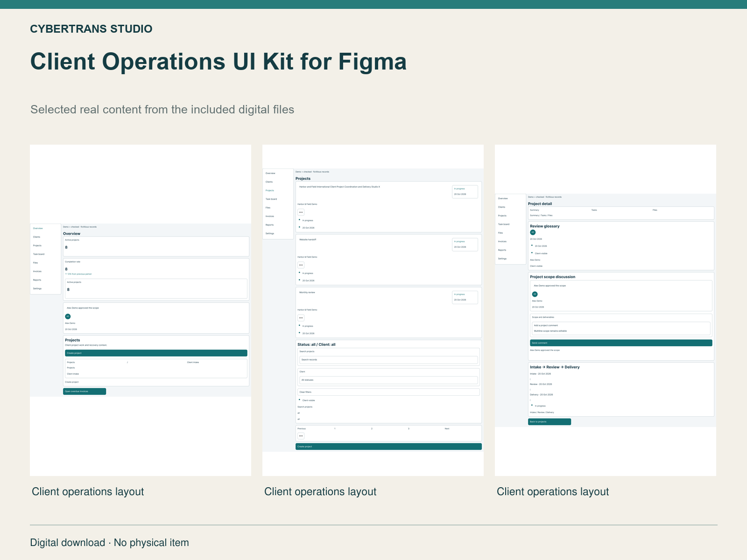Select Clients in the Overview screen sidebar
The height and width of the screenshot is (560, 747).
tap(36, 237)
